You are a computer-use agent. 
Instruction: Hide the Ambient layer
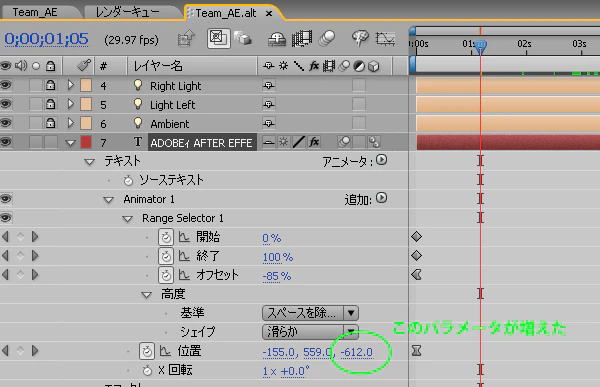tap(6, 123)
